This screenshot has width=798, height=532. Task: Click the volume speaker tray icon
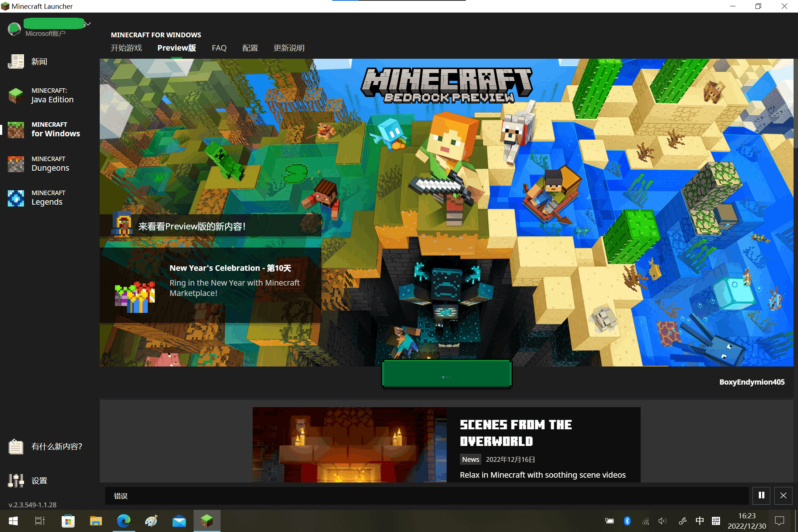click(x=662, y=521)
